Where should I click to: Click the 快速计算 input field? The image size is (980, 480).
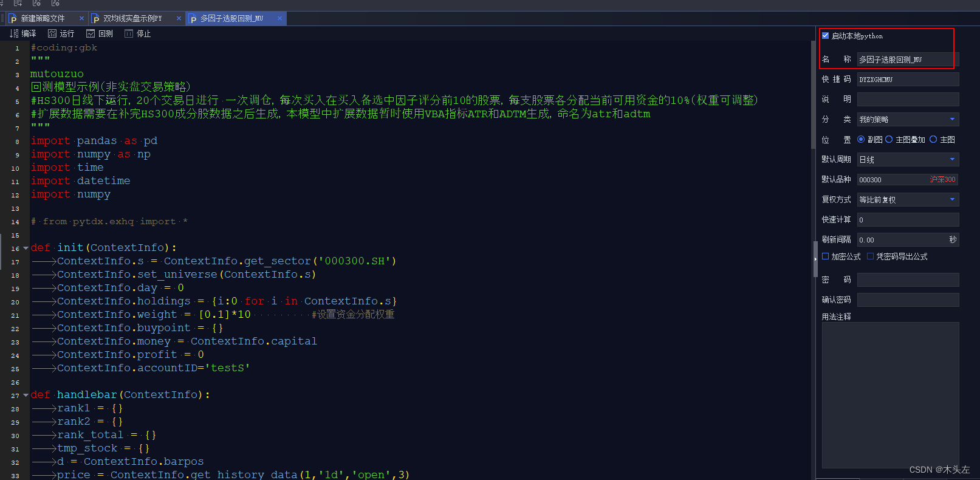(x=908, y=219)
